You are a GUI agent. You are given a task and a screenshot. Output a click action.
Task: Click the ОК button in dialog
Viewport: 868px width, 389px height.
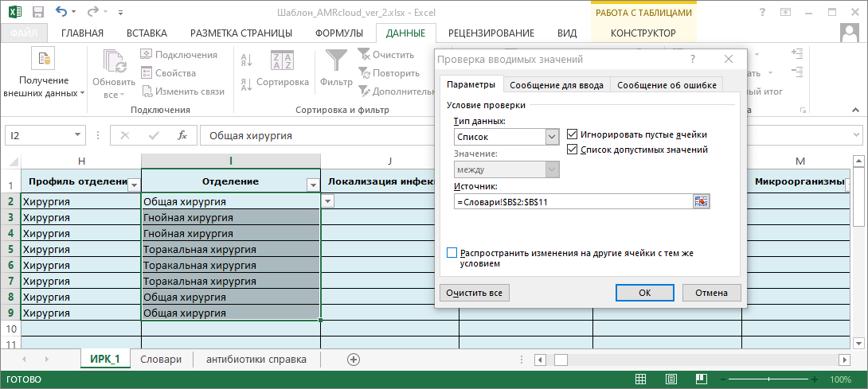pos(644,293)
